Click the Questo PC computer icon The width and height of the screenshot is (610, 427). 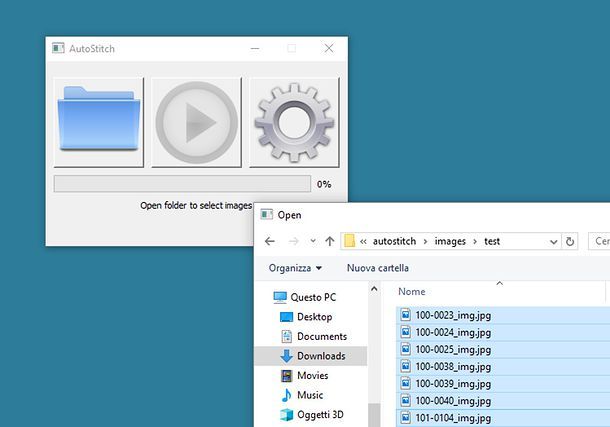coord(280,298)
